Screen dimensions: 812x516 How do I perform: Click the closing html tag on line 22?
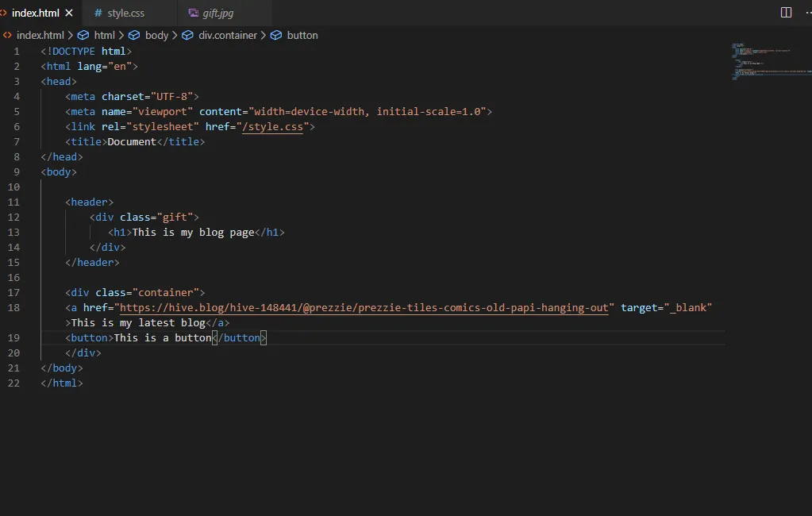pos(62,383)
